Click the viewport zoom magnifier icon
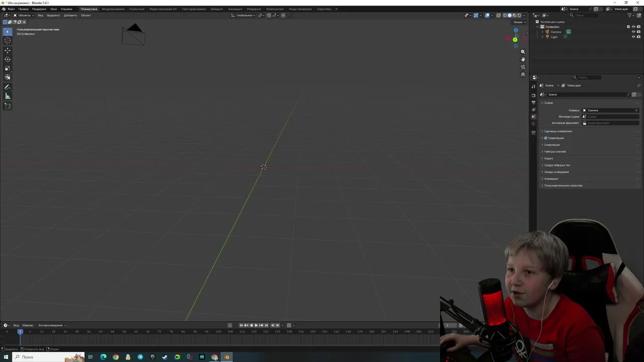The height and width of the screenshot is (362, 644). tap(523, 52)
